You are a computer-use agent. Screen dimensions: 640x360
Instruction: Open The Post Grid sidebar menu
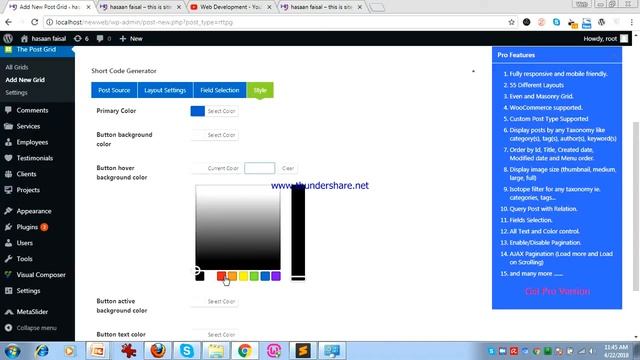[37, 49]
